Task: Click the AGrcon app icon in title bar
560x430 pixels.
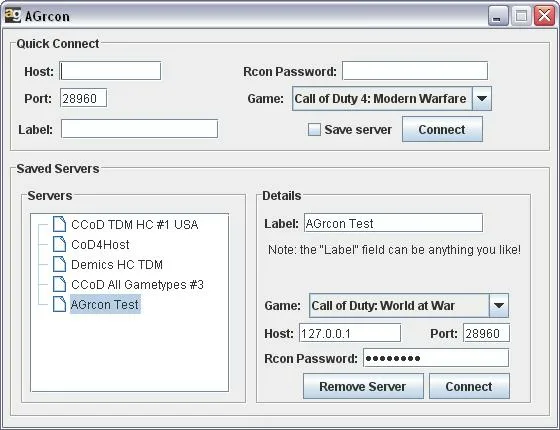Action: tap(13, 15)
